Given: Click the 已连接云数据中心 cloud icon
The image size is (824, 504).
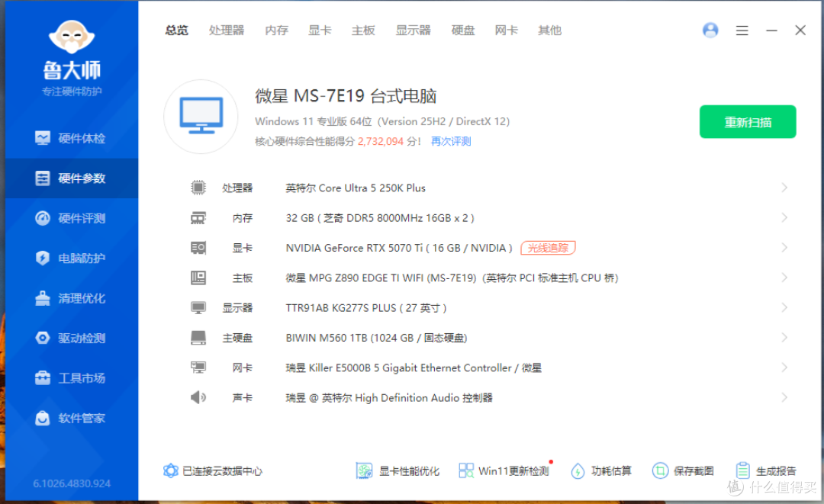Looking at the screenshot, I should pos(171,470).
